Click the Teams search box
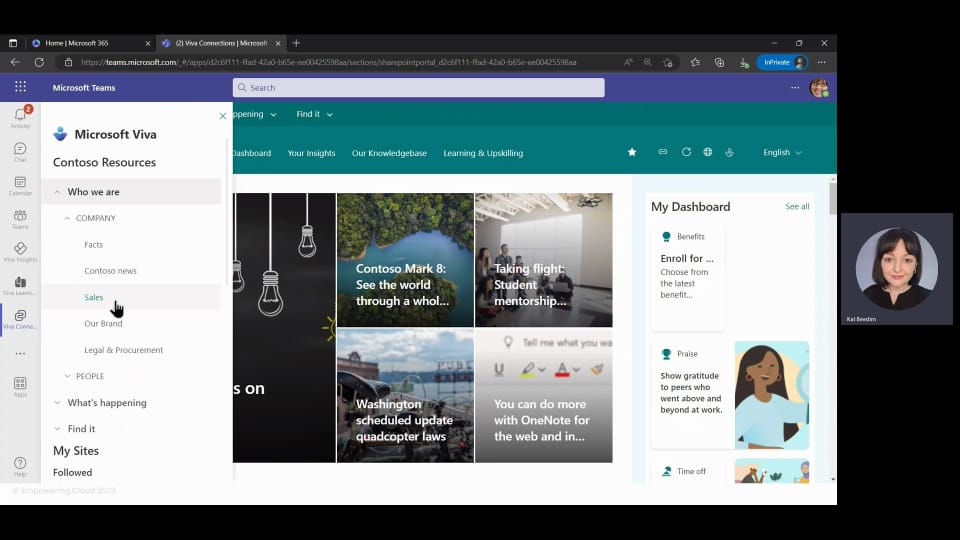This screenshot has height=540, width=960. pos(419,88)
